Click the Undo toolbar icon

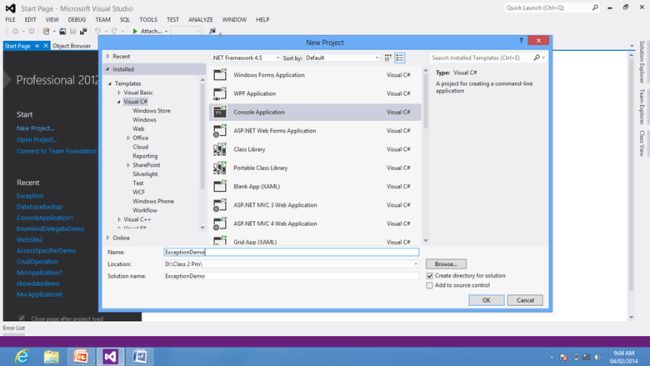coord(98,31)
